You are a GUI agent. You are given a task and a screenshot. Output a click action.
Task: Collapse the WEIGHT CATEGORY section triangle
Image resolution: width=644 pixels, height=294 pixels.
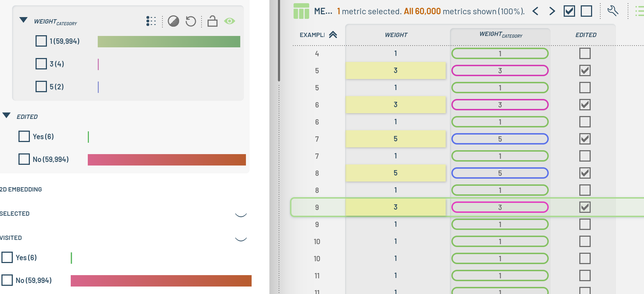click(23, 20)
